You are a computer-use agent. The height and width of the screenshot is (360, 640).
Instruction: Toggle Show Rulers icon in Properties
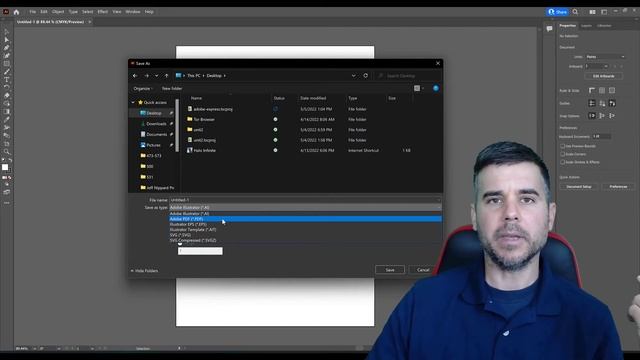click(x=592, y=90)
